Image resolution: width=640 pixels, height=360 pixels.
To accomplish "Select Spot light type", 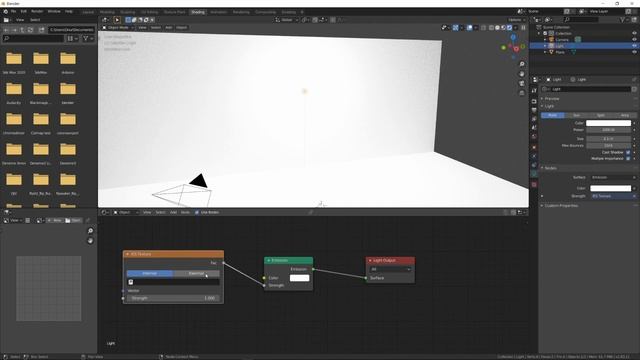I will click(x=600, y=116).
